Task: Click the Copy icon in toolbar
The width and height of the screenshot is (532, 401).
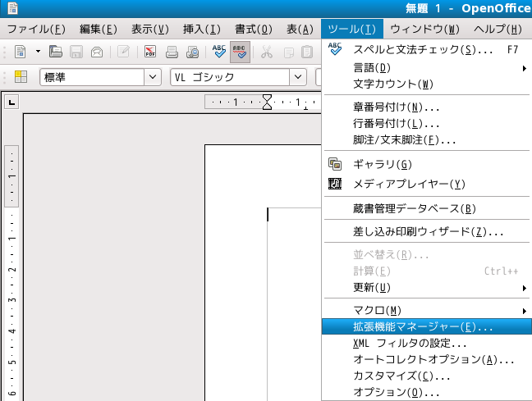Action: click(x=288, y=52)
